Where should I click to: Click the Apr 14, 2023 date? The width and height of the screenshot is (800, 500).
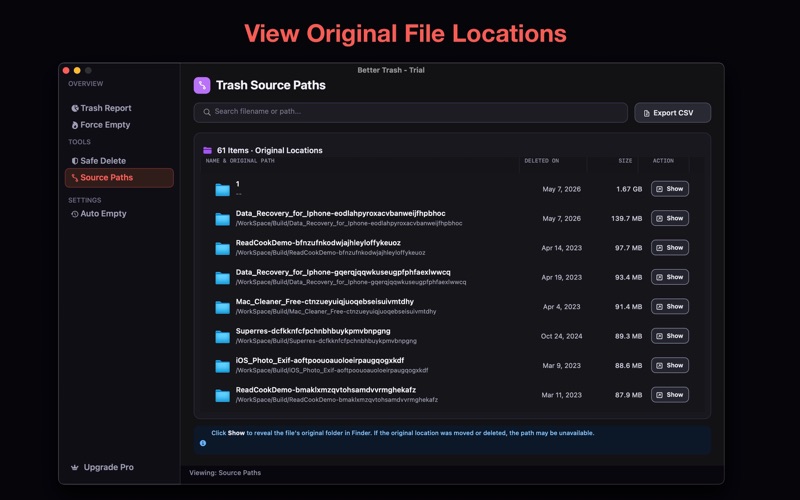561,248
